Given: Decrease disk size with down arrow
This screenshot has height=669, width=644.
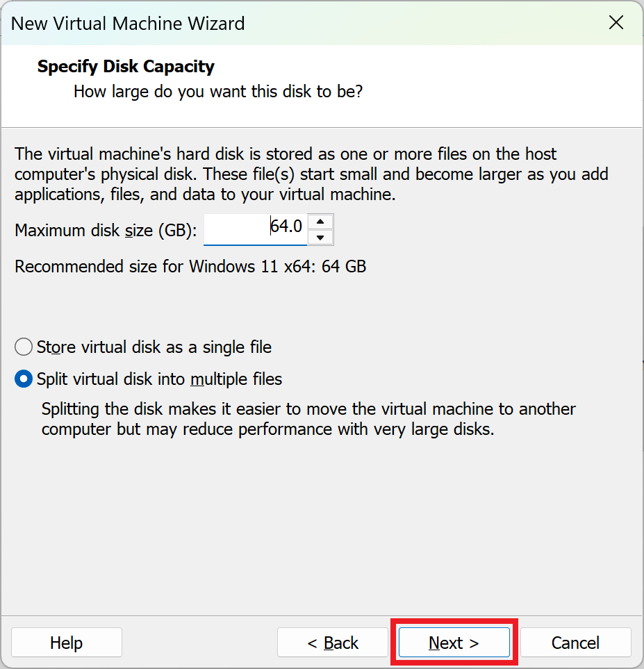Looking at the screenshot, I should 320,238.
